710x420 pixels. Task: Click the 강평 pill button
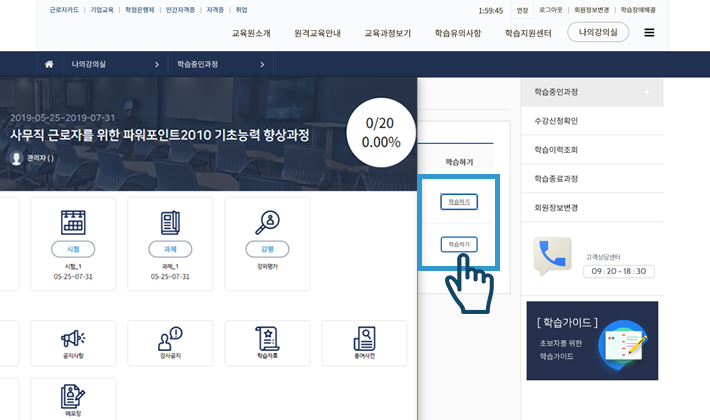click(x=267, y=249)
